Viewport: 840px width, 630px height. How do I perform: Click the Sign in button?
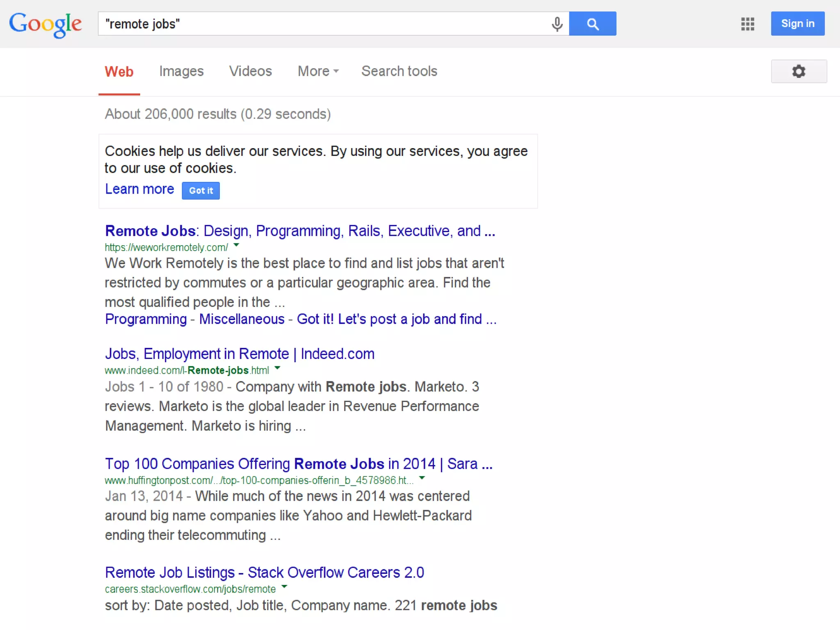click(x=797, y=24)
